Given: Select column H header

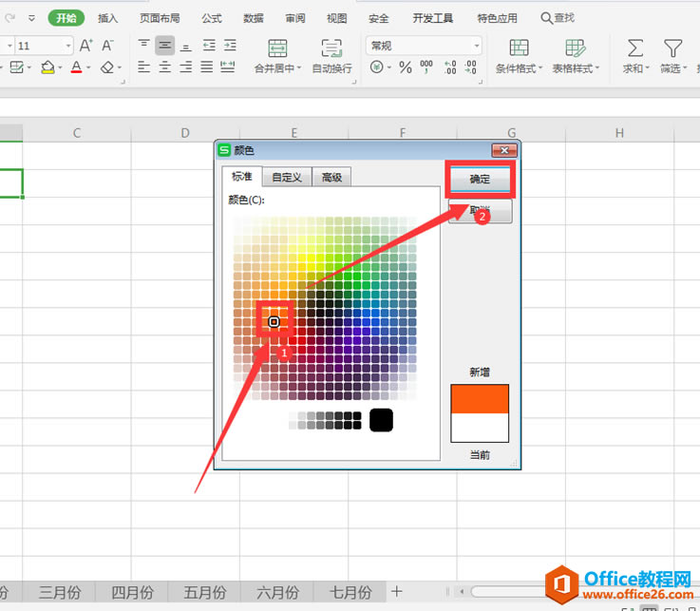Looking at the screenshot, I should tap(619, 133).
